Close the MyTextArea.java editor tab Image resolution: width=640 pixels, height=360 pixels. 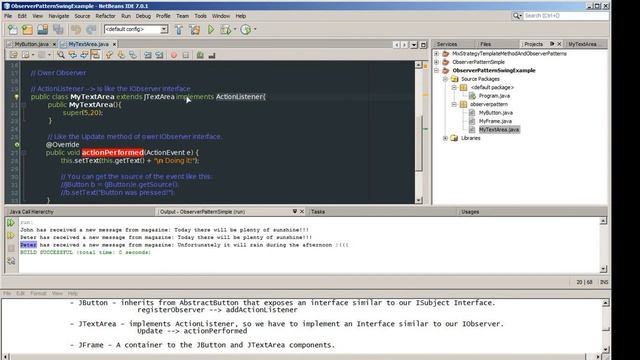(114, 44)
